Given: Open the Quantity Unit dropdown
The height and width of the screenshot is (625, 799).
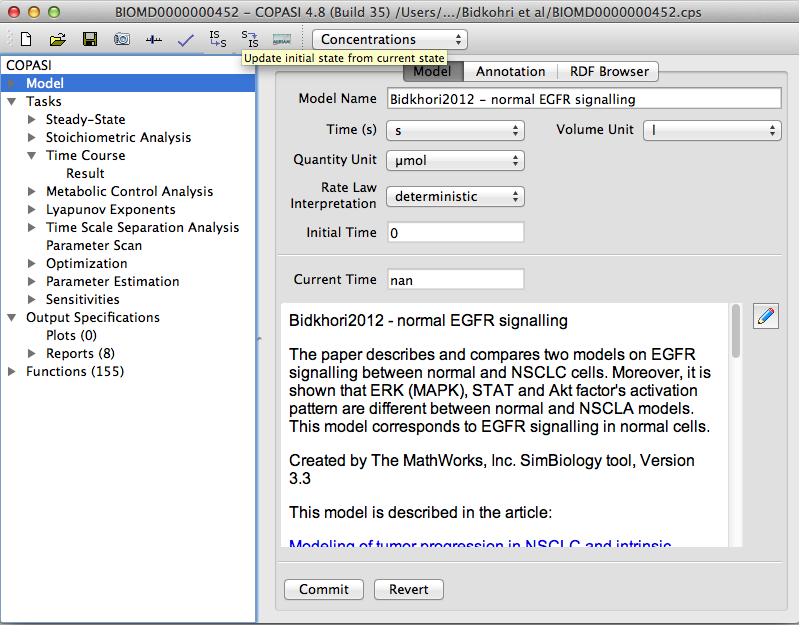Looking at the screenshot, I should tap(456, 160).
